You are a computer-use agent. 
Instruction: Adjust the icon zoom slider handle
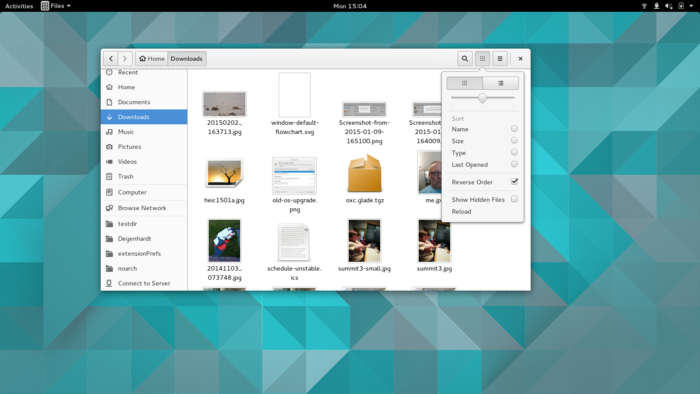coord(482,98)
